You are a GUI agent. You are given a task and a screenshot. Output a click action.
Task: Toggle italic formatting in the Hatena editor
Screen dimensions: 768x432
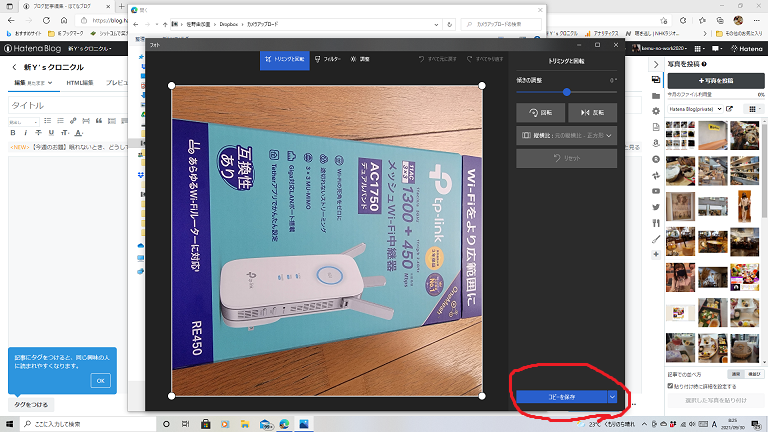[25, 133]
